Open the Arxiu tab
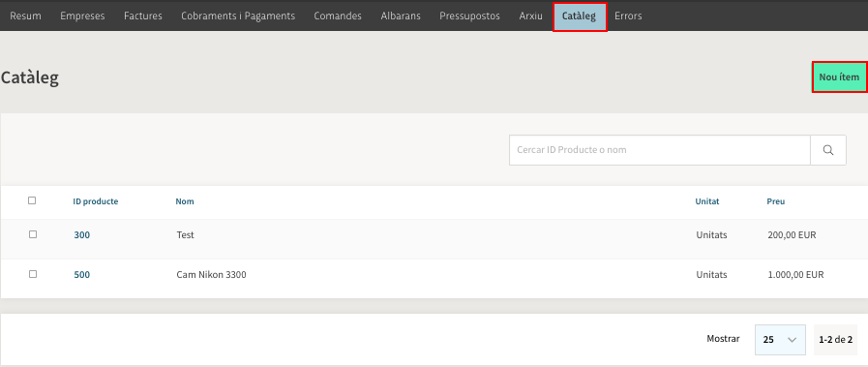868x367 pixels. (x=531, y=16)
